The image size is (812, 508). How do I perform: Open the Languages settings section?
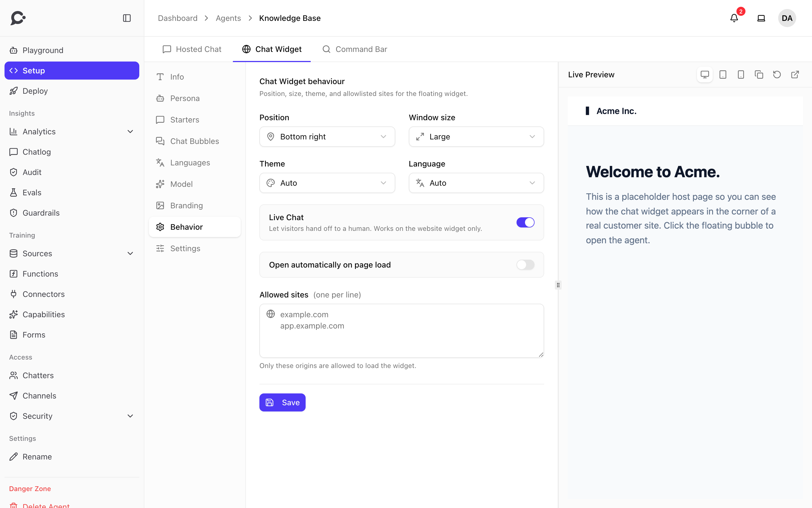(195, 163)
